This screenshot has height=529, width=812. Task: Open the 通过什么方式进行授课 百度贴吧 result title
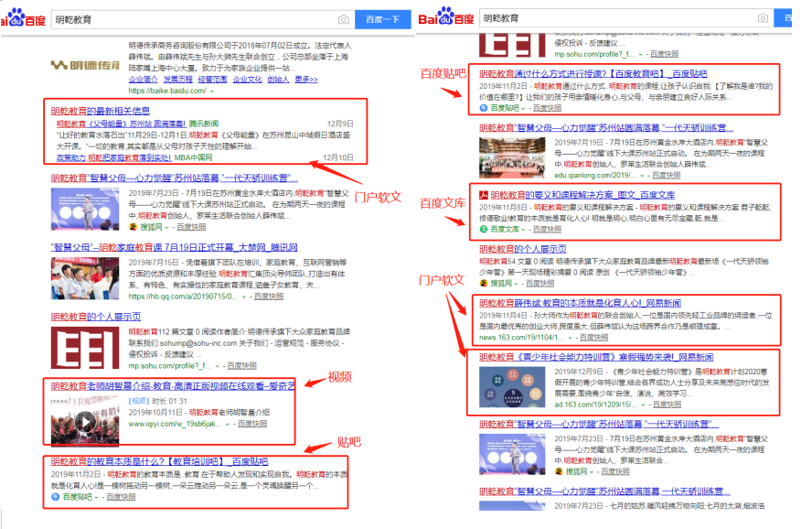tap(593, 73)
